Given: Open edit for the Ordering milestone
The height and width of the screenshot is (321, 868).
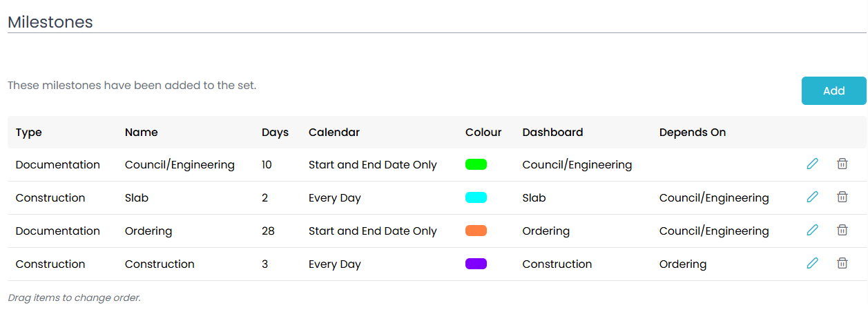Looking at the screenshot, I should click(812, 230).
